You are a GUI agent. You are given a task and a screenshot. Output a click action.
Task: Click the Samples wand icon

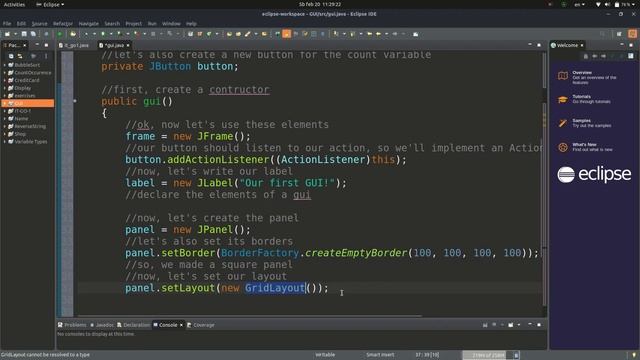tap(563, 123)
